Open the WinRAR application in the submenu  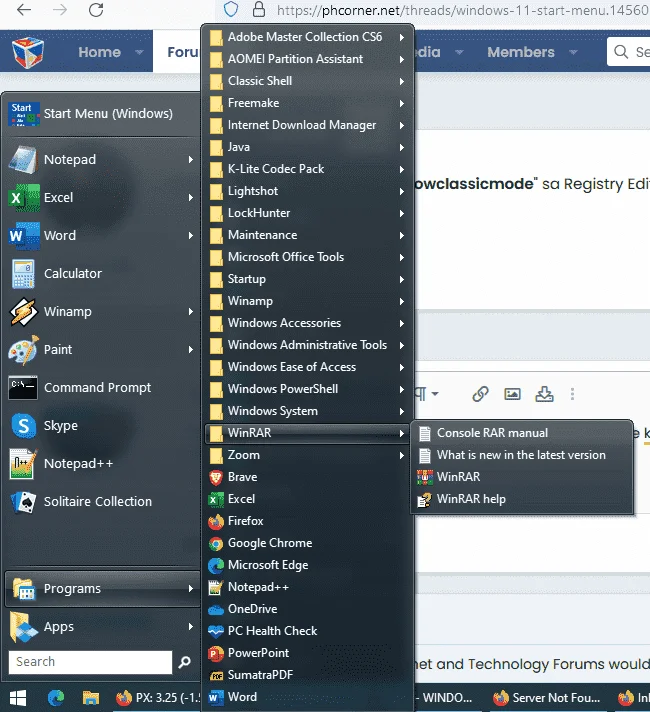coord(521,477)
